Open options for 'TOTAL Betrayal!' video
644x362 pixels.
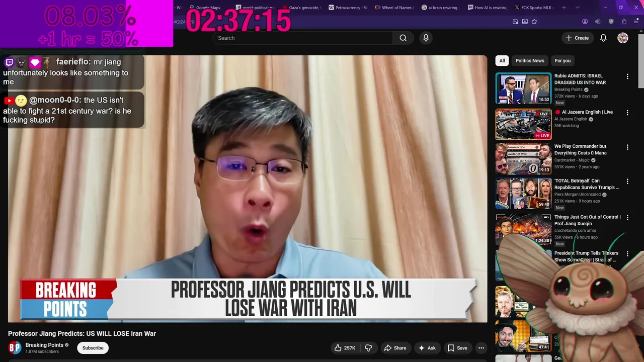(627, 181)
